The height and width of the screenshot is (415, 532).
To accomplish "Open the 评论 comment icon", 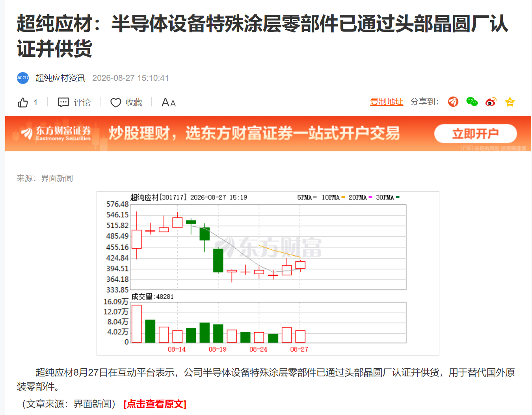I will [63, 102].
